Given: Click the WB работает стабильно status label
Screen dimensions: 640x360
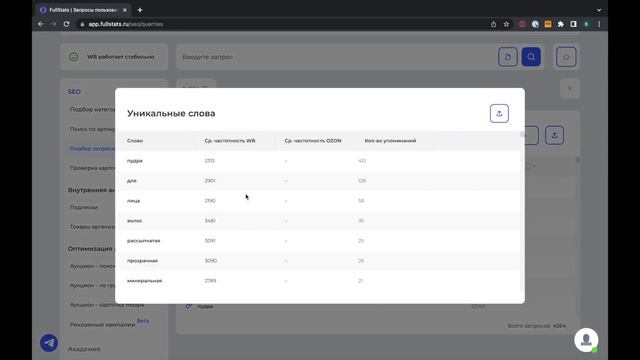Looking at the screenshot, I should pos(121,57).
